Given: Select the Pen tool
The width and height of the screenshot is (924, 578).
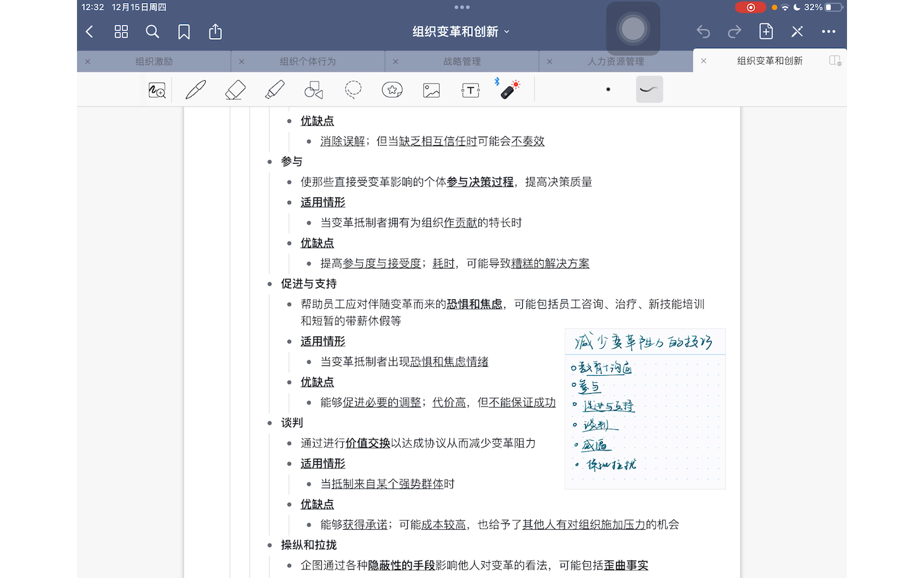Looking at the screenshot, I should (196, 90).
